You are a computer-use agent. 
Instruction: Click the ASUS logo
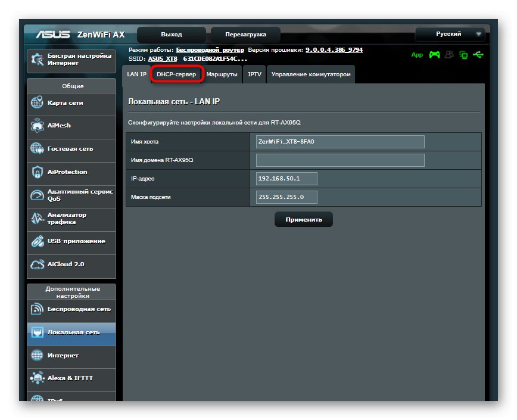pos(53,35)
